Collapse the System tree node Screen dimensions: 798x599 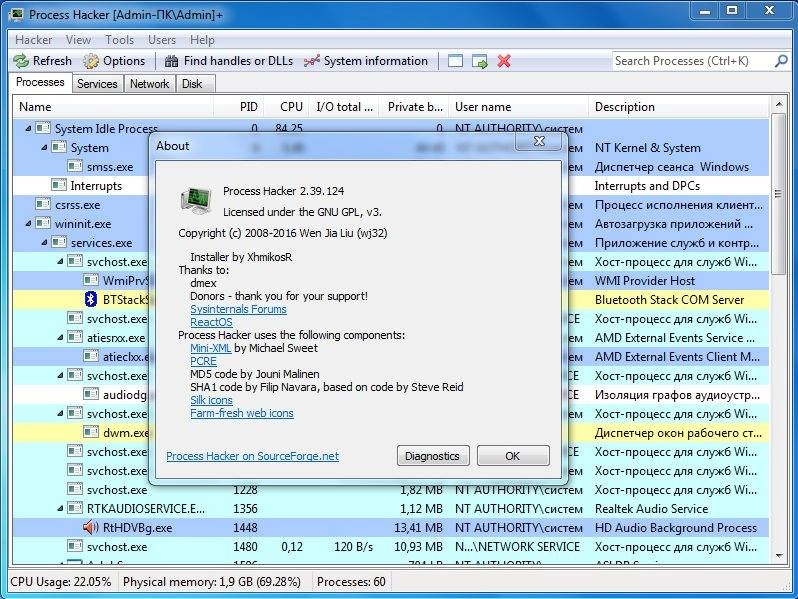coord(44,148)
